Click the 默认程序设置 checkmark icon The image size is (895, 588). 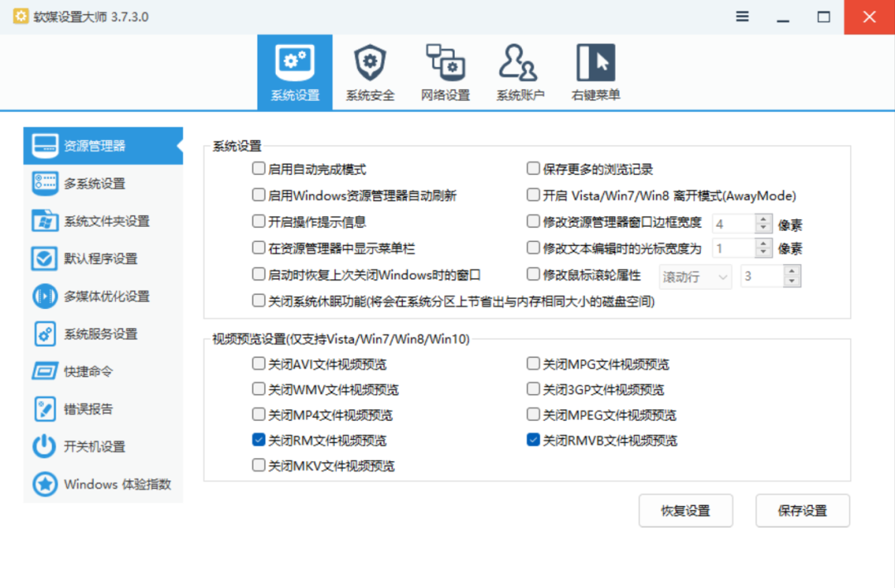pos(45,258)
